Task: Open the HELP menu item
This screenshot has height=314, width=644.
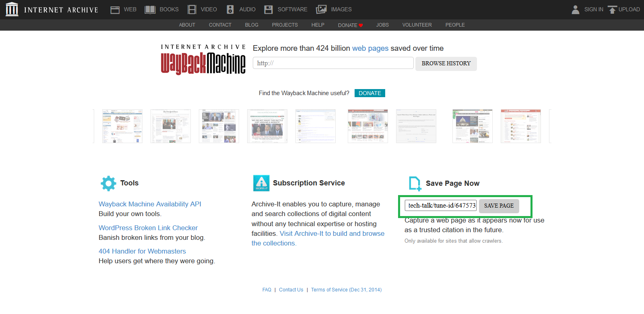Action: pyautogui.click(x=318, y=25)
